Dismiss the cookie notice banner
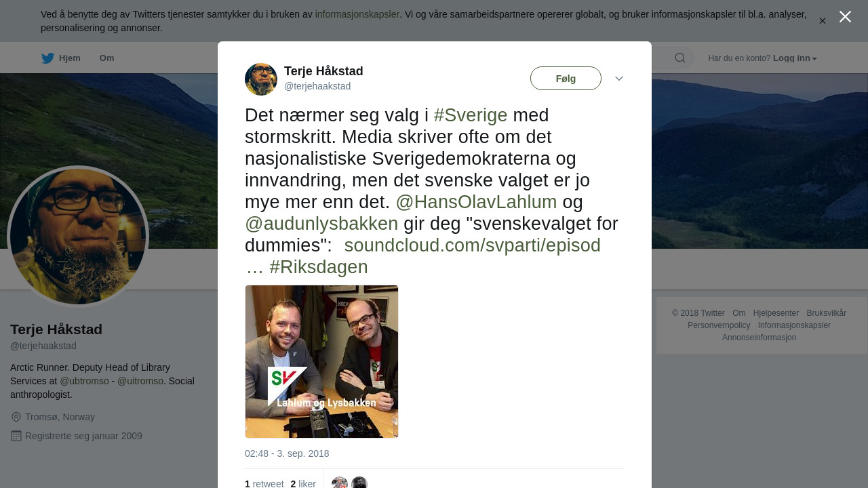The image size is (868, 488). point(823,21)
